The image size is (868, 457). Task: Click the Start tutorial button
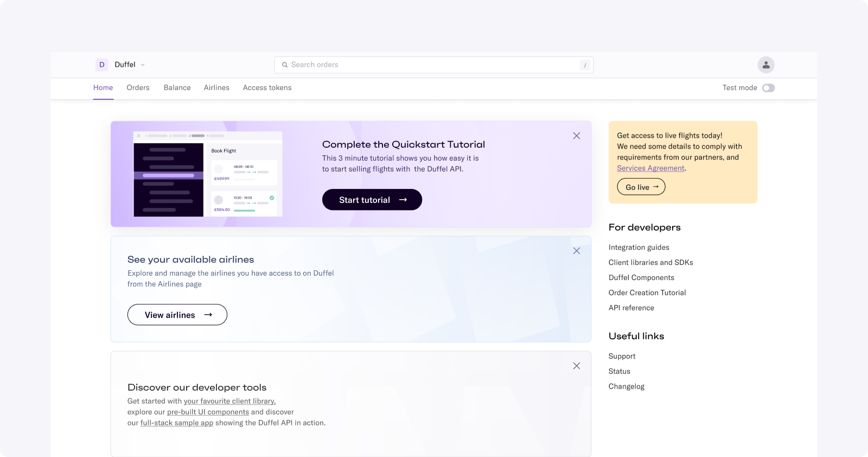point(372,200)
